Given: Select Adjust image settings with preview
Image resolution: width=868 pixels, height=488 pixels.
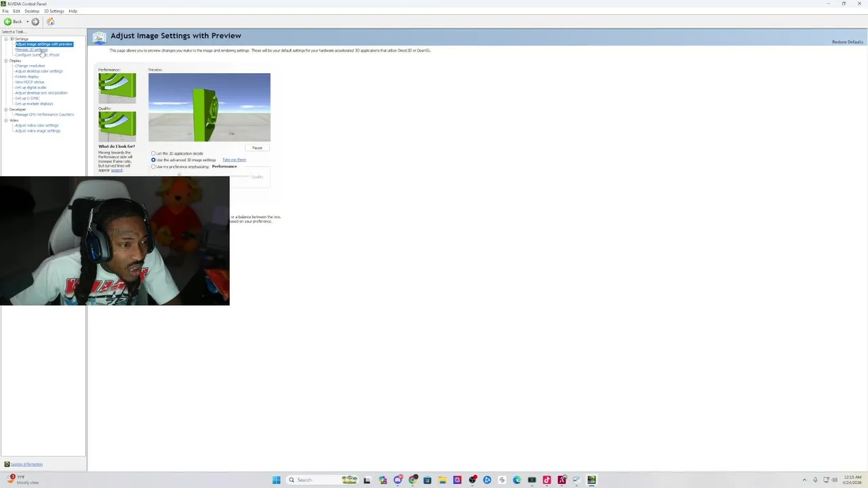Looking at the screenshot, I should click(43, 44).
